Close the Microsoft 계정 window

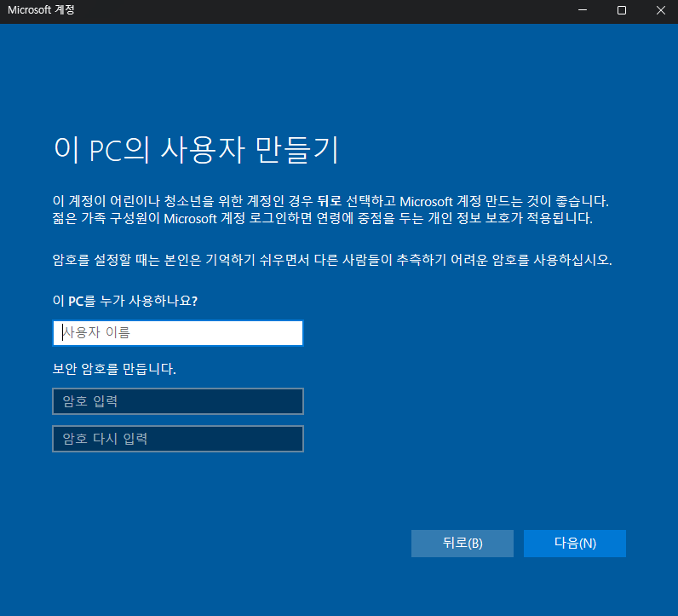pyautogui.click(x=660, y=10)
